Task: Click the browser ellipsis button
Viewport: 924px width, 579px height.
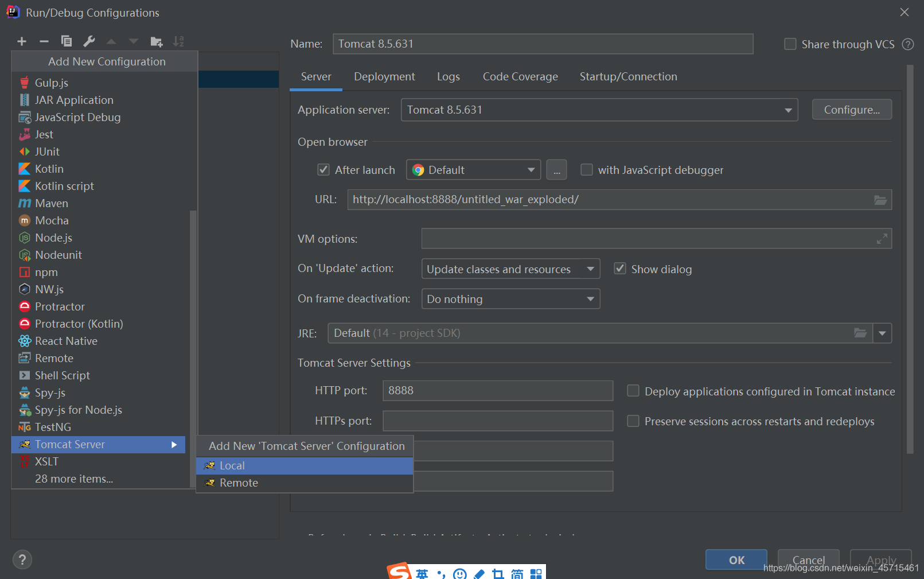Action: click(556, 170)
